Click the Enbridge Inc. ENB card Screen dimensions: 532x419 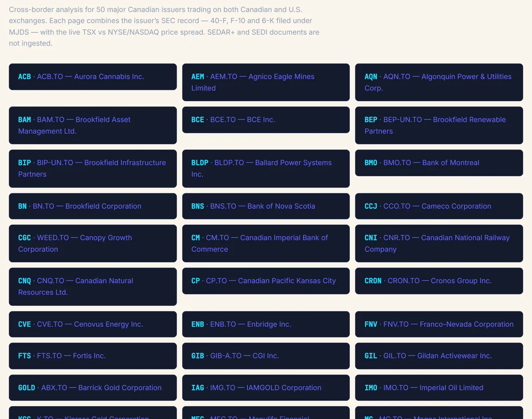pos(266,324)
